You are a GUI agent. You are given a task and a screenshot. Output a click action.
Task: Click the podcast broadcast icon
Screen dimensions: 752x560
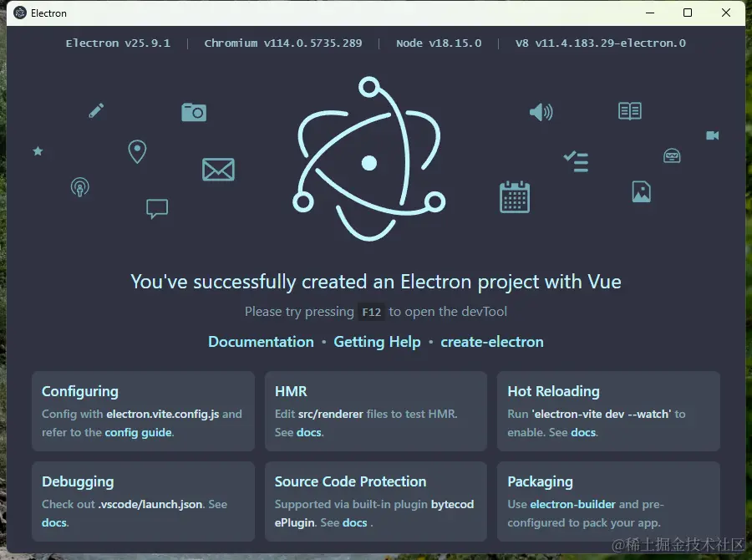click(79, 186)
